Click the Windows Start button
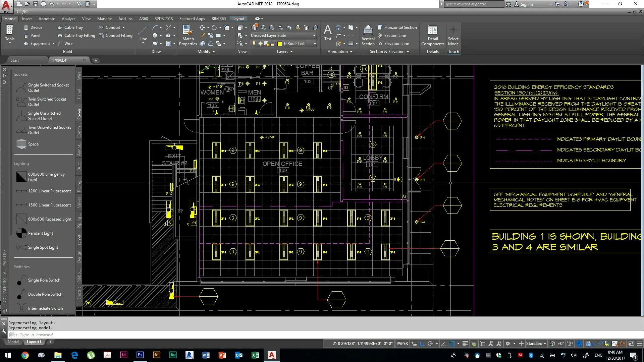This screenshot has height=362, width=644. click(x=8, y=355)
